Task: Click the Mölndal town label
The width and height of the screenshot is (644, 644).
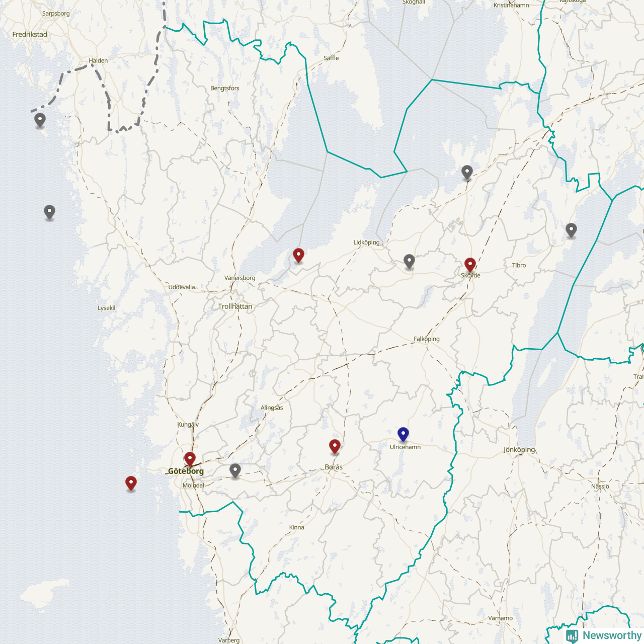Action: pos(193,486)
